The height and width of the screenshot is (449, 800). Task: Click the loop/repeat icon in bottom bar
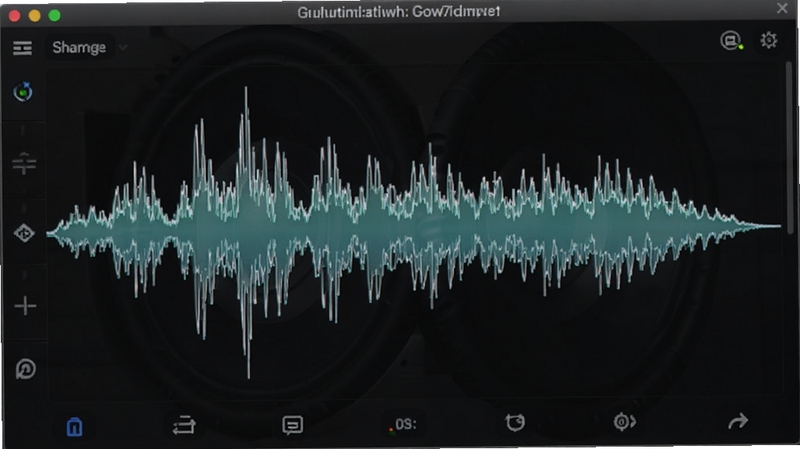pos(184,425)
